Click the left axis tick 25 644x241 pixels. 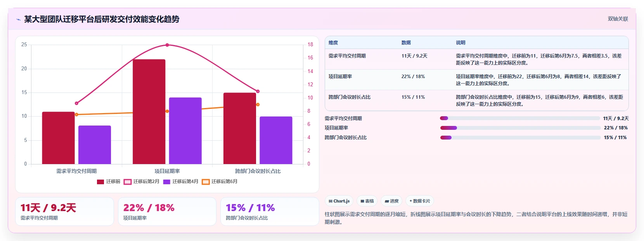(x=24, y=45)
